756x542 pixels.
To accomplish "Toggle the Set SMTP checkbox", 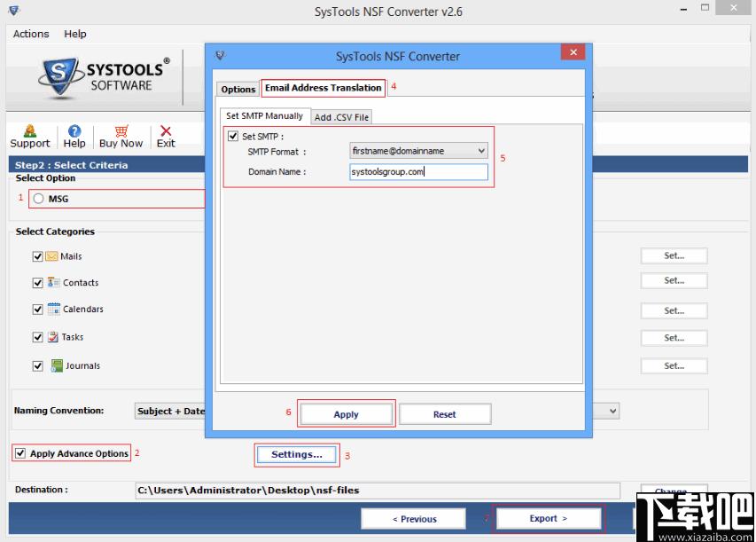I will 233,136.
